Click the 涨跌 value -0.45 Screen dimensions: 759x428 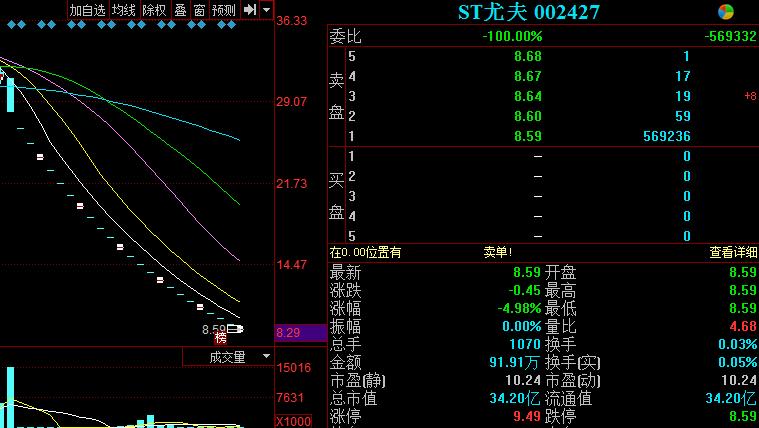525,290
